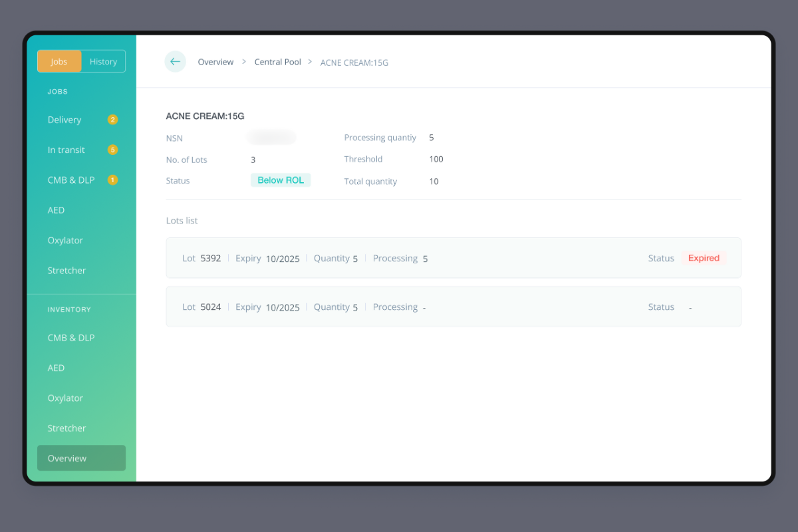This screenshot has width=798, height=532.
Task: Open AED under Inventory section
Action: pos(56,368)
